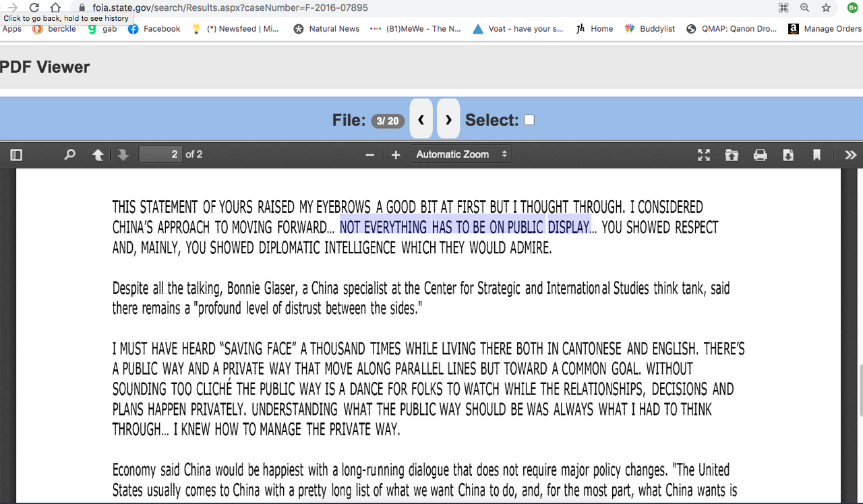863x504 pixels.
Task: Open the PDF find magnifier tool
Action: (69, 155)
